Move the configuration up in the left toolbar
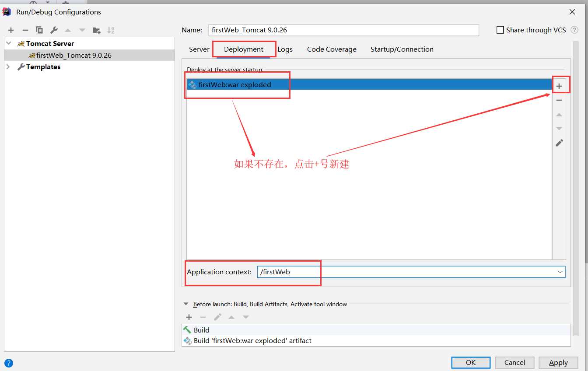This screenshot has height=371, width=588. point(68,30)
